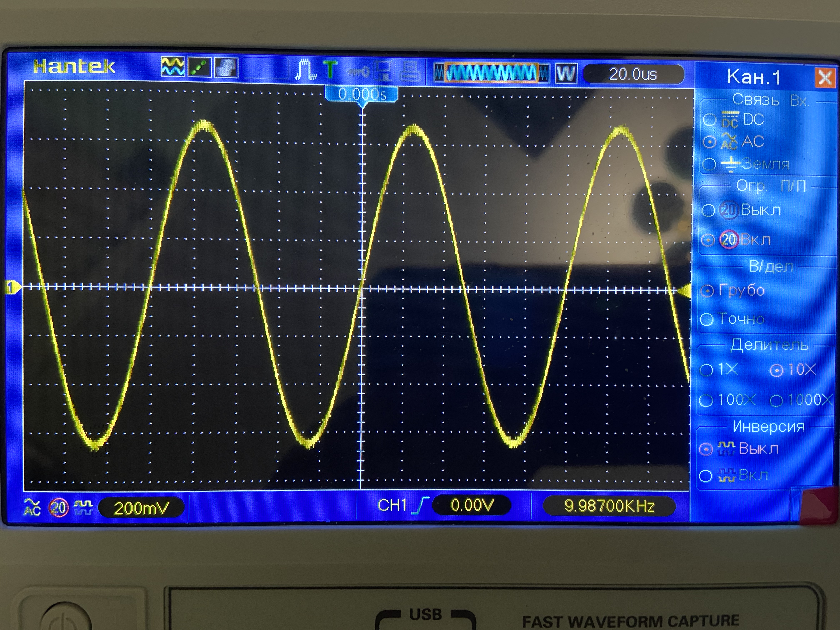This screenshot has width=840, height=630.
Task: Click the W window mode icon
Action: 566,74
